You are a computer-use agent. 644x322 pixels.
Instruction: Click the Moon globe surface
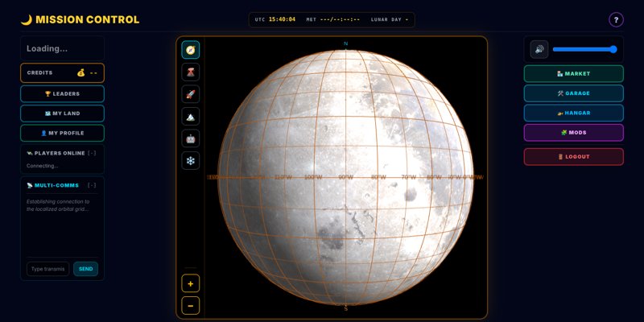click(x=346, y=177)
